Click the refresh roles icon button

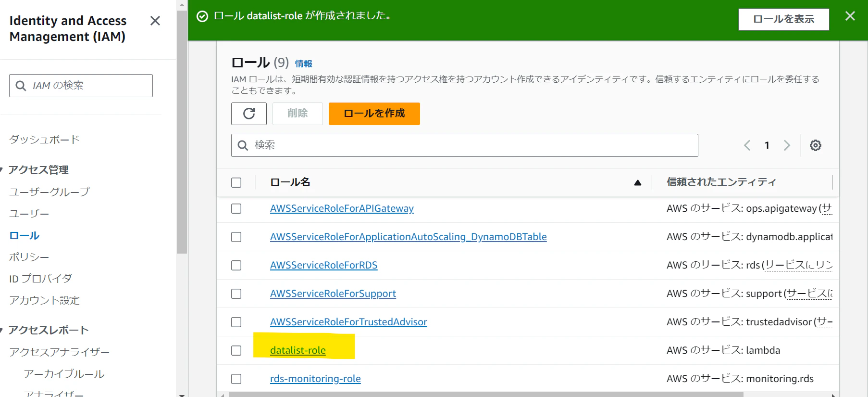(249, 114)
